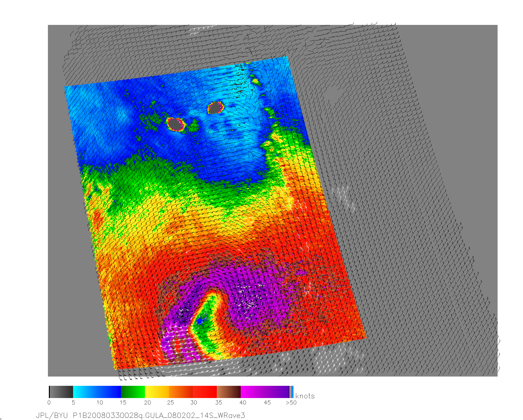This screenshot has width=523, height=420.
Task: Click the 15-20 knots green color band
Action: click(x=133, y=392)
